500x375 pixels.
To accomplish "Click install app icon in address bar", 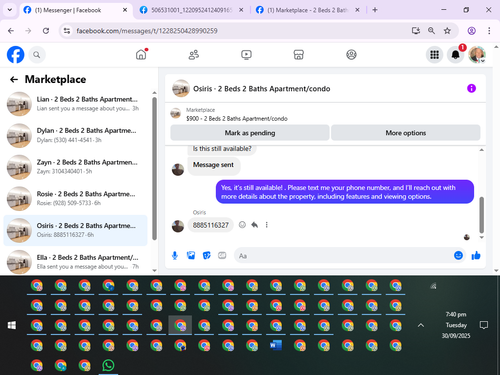I will (x=416, y=31).
